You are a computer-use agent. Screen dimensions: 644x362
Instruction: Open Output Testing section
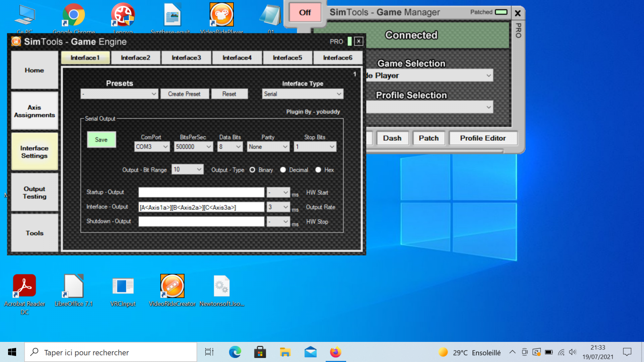tap(35, 192)
